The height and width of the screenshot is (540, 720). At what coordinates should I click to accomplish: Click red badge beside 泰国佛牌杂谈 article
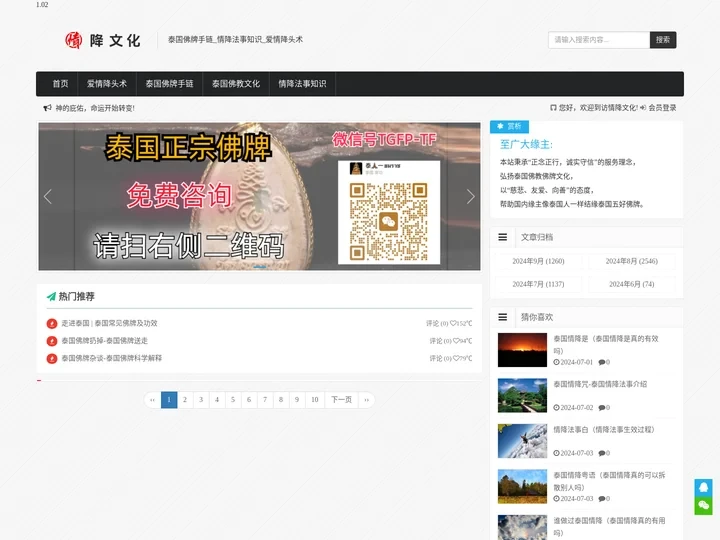pos(52,359)
